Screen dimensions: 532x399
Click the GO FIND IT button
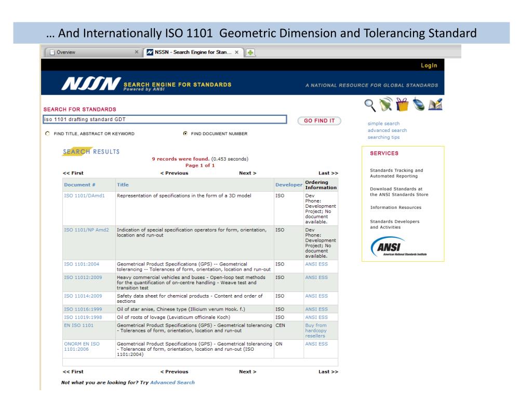(320, 121)
